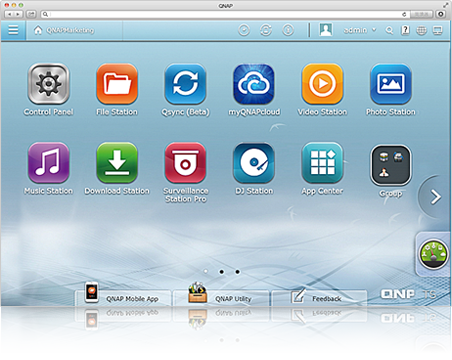The width and height of the screenshot is (452, 360).
Task: Launch DJ Station
Action: (x=254, y=163)
